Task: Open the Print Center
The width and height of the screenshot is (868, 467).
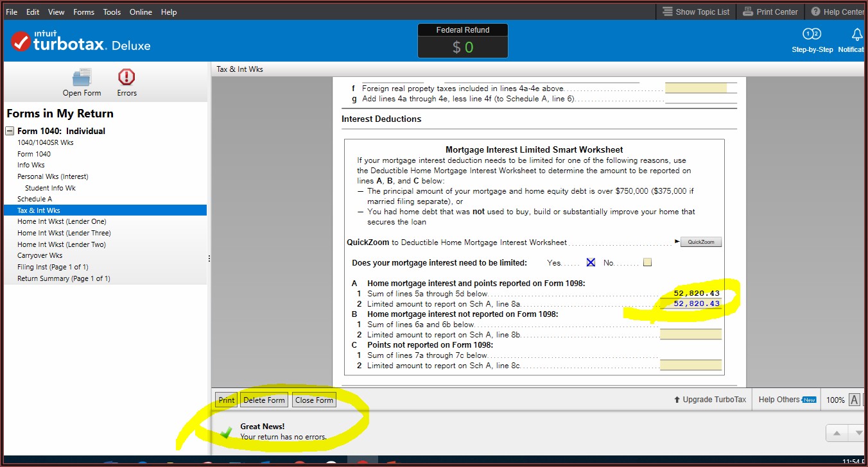Action: click(770, 12)
